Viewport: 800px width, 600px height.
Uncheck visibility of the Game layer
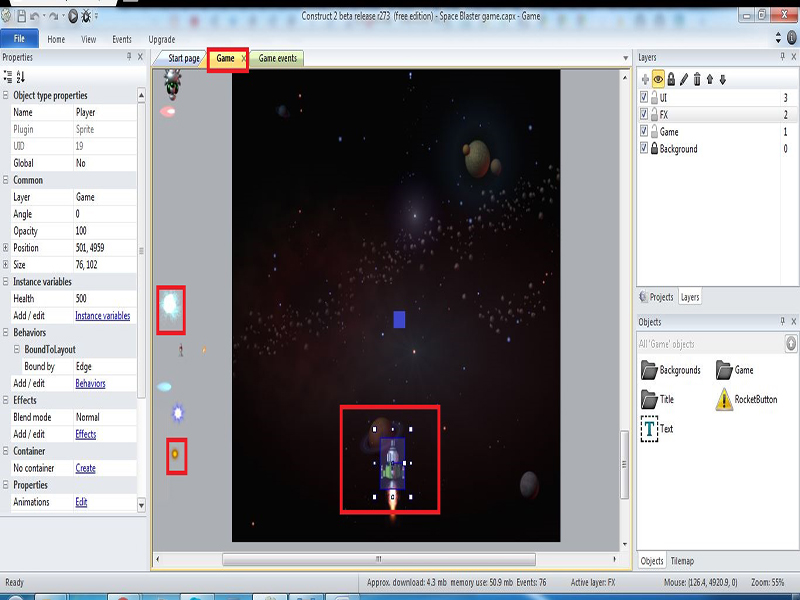[x=644, y=131]
